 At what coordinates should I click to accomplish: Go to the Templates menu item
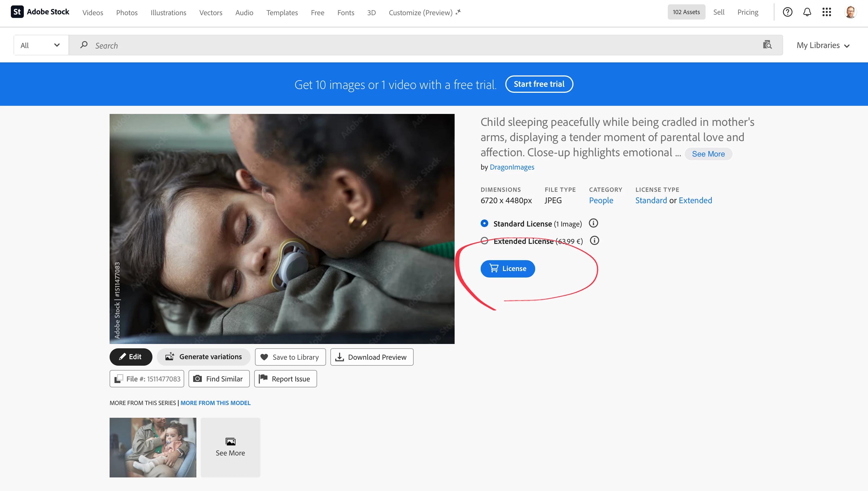[282, 12]
